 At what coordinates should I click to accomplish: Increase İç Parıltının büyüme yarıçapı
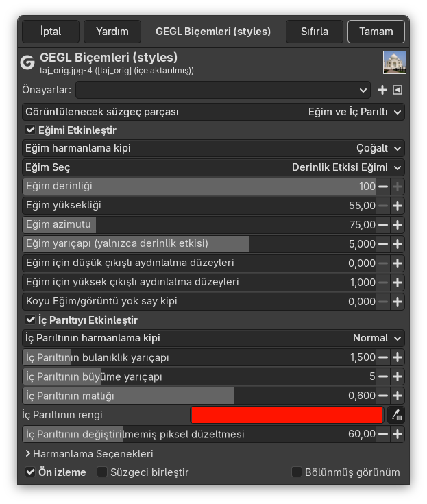point(398,376)
